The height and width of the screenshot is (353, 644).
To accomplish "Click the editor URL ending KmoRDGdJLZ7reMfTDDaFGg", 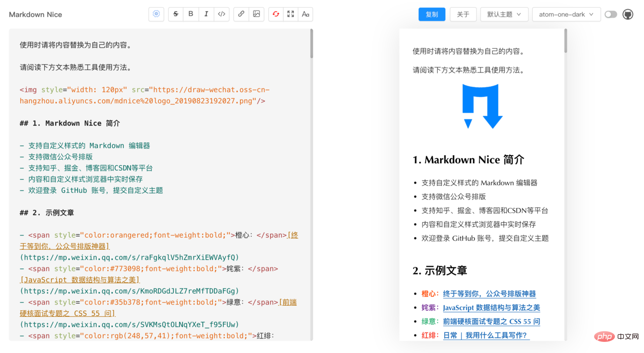I will click(129, 291).
